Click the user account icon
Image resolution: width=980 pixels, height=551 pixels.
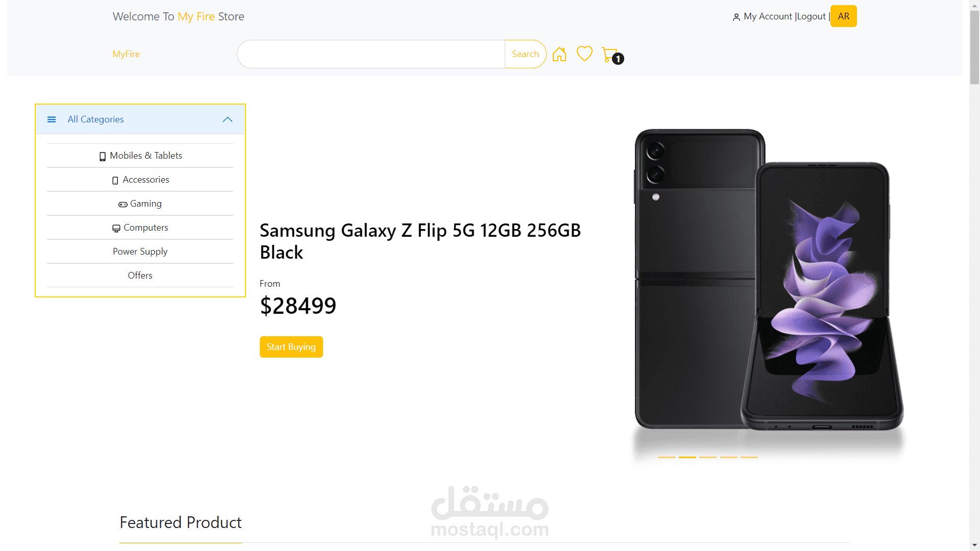pos(736,17)
